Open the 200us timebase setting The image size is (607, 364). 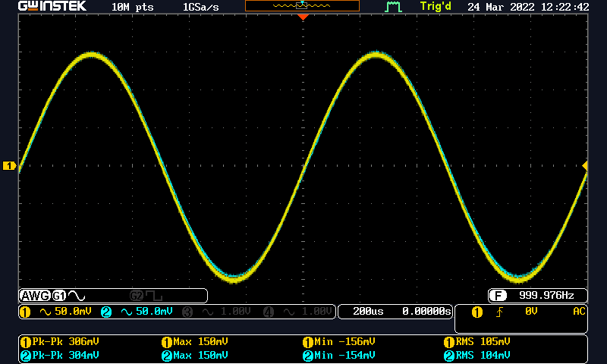coord(369,312)
